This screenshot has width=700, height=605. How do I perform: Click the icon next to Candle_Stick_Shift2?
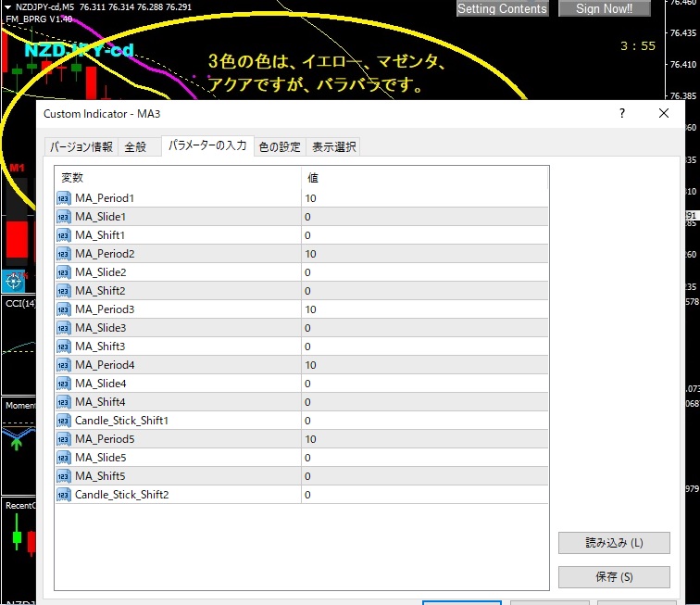point(64,495)
